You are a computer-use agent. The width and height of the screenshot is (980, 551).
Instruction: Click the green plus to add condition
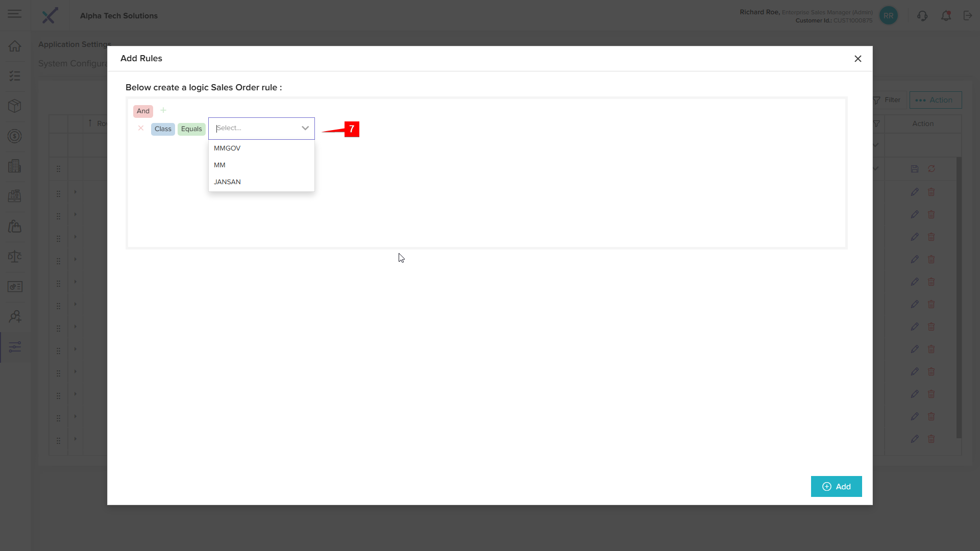(x=163, y=110)
